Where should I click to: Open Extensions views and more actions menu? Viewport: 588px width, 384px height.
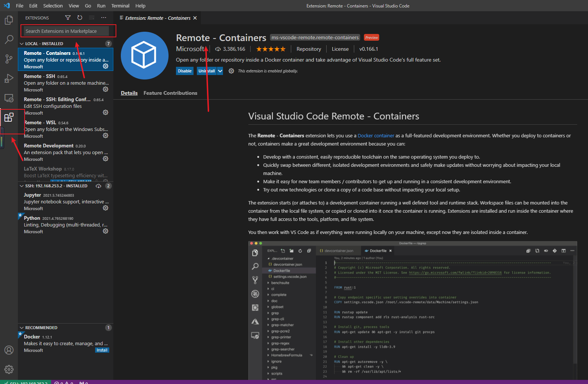point(104,18)
